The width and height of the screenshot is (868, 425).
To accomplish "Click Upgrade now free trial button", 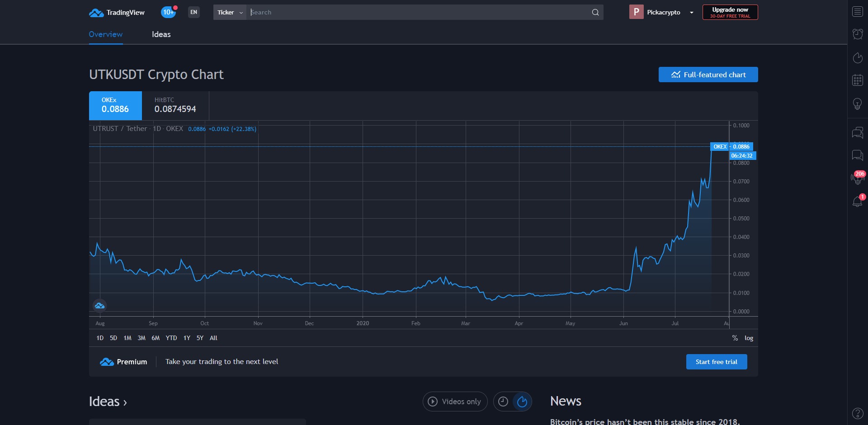I will point(730,12).
